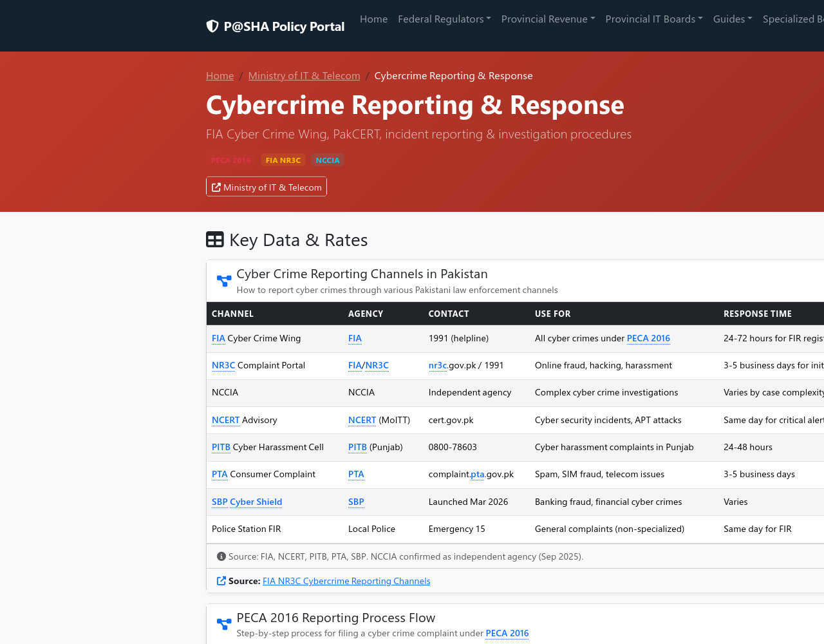Click NCERT link in NCERT Advisory channel
Viewport: 824px width, 644px height.
pos(226,420)
